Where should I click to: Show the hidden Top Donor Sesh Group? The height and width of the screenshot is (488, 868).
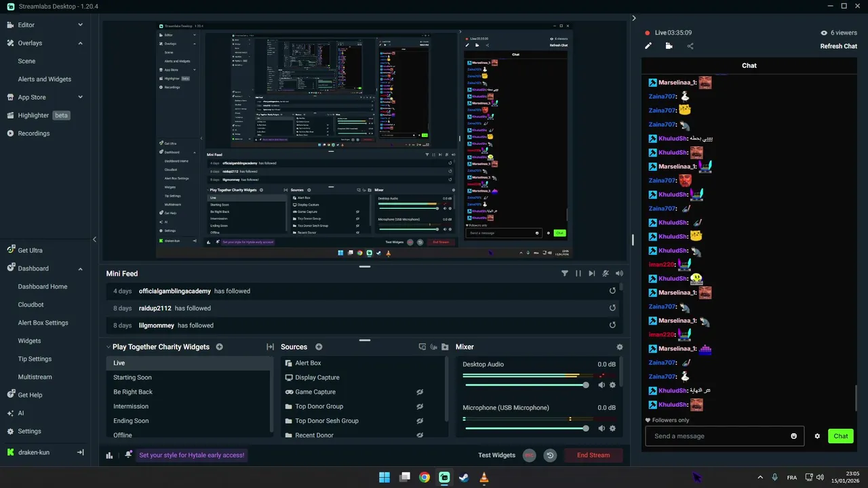pos(420,421)
